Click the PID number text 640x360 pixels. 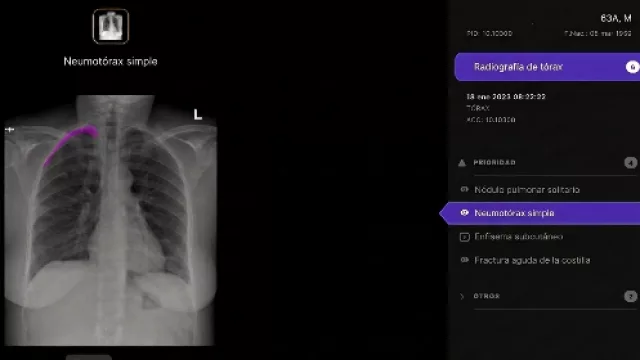click(x=489, y=33)
